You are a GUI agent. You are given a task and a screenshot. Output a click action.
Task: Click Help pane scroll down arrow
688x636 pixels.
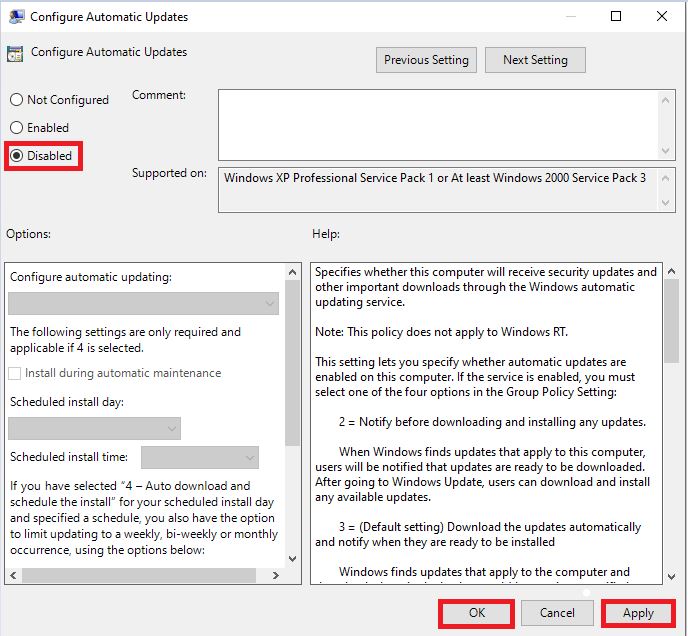[x=671, y=576]
